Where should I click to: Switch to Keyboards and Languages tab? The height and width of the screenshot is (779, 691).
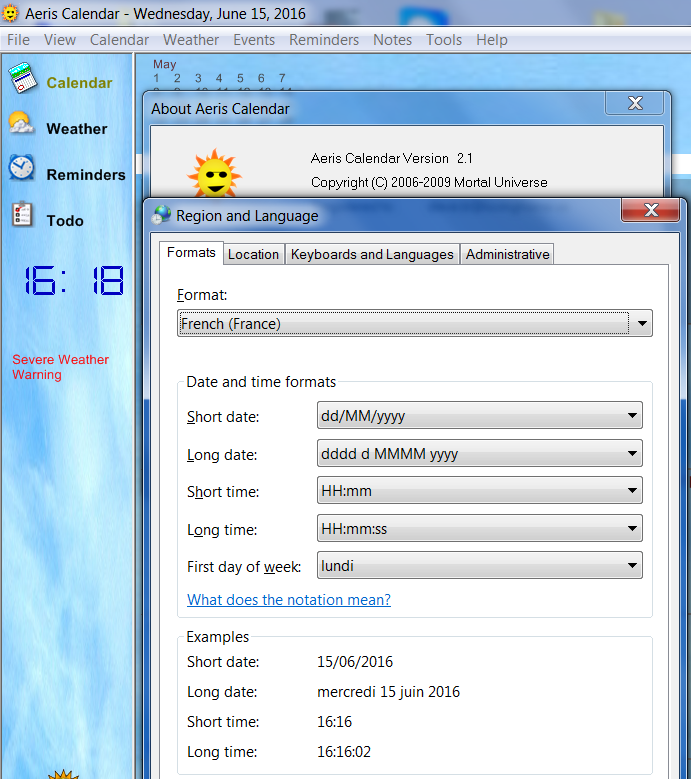(372, 254)
